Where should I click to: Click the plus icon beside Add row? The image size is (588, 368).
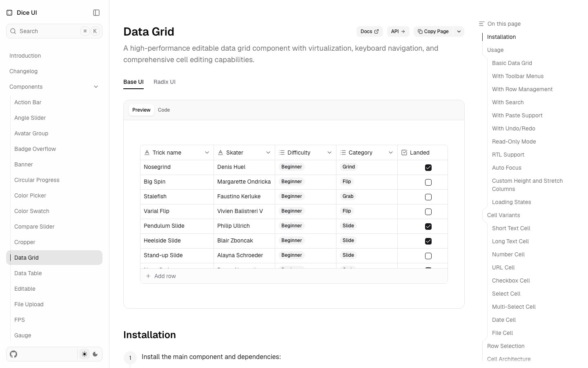pyautogui.click(x=148, y=276)
